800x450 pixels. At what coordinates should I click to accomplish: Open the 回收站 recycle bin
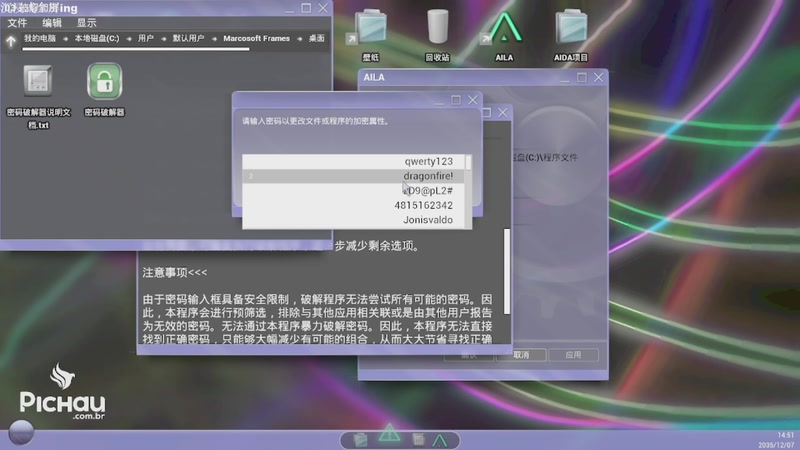437,27
